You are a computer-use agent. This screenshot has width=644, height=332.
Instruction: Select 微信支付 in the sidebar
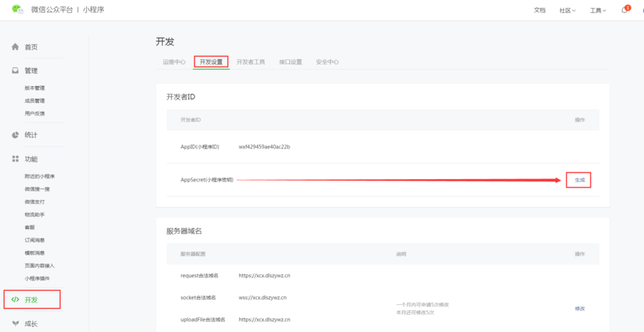[34, 202]
